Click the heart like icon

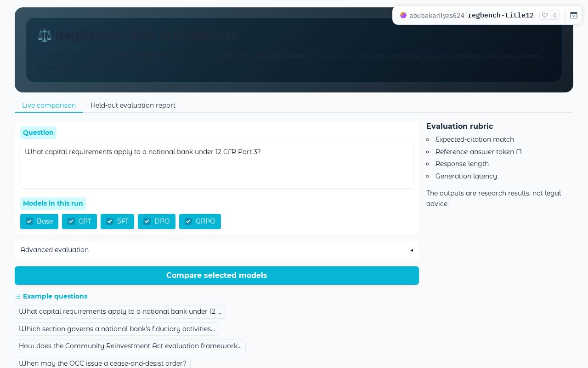545,15
